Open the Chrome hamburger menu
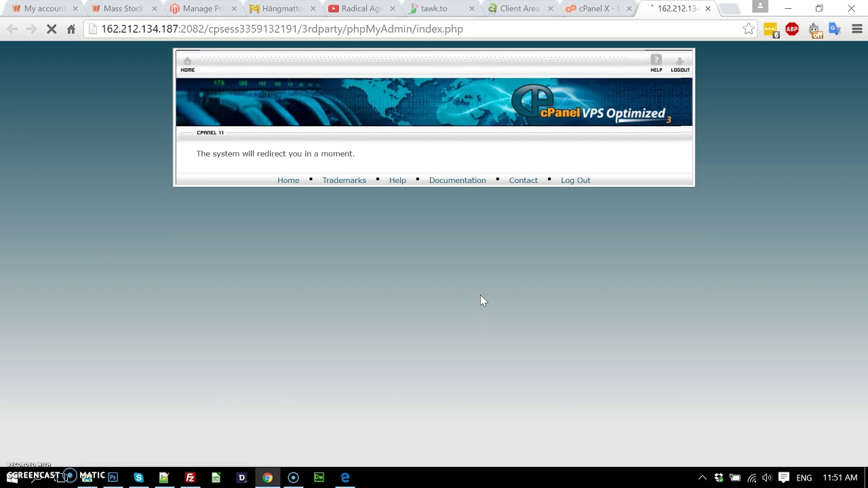Viewport: 868px width, 488px height. (x=856, y=29)
